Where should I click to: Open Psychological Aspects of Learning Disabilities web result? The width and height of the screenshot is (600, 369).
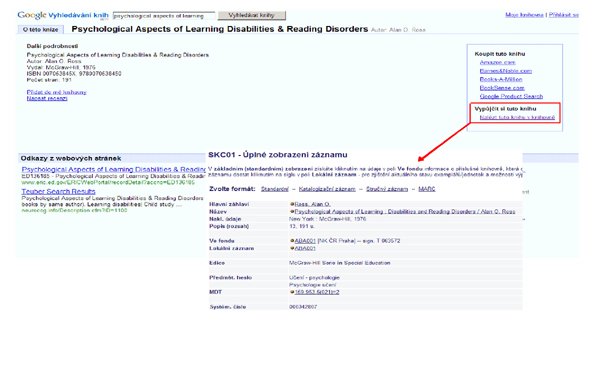(x=114, y=169)
